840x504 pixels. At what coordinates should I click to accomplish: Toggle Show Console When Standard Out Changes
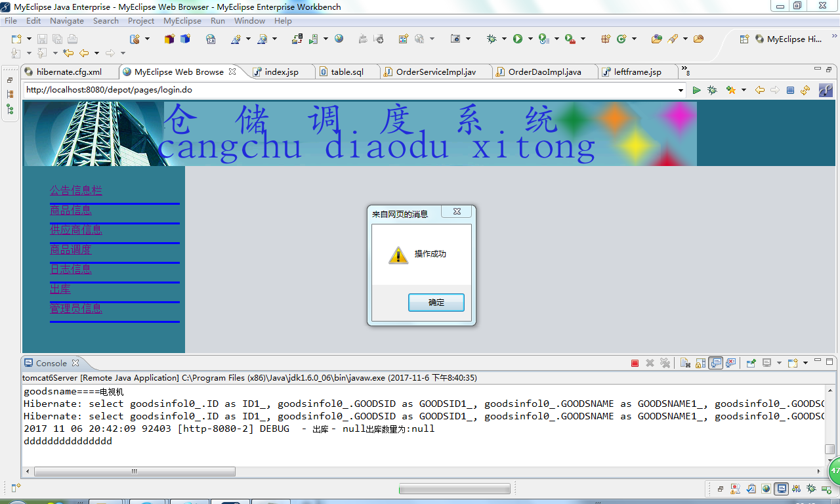(x=715, y=363)
